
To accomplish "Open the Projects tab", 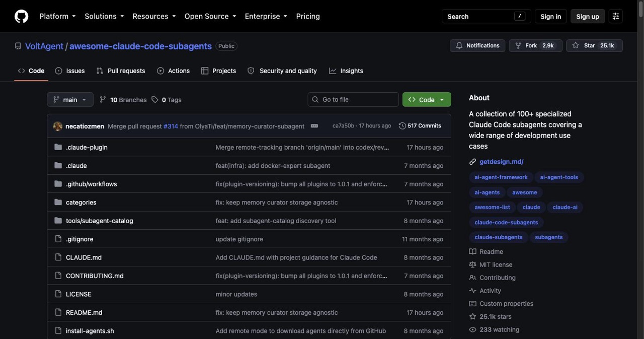I will tap(218, 71).
